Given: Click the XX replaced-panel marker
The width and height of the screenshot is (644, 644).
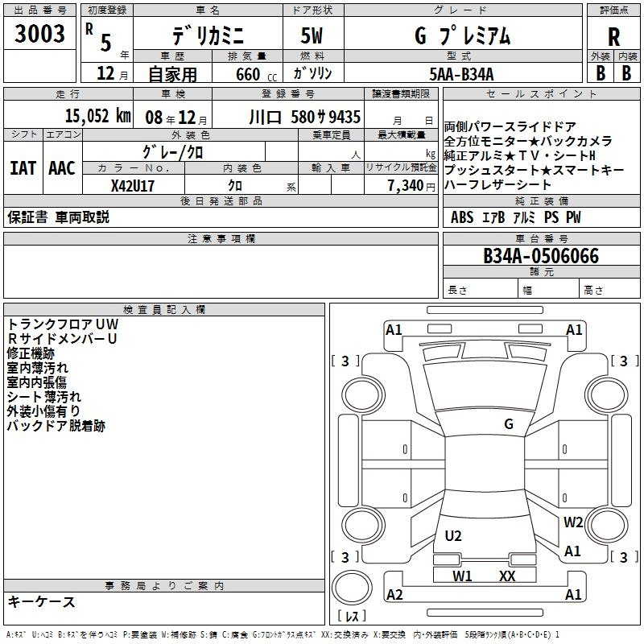Looking at the screenshot, I should click(507, 576).
